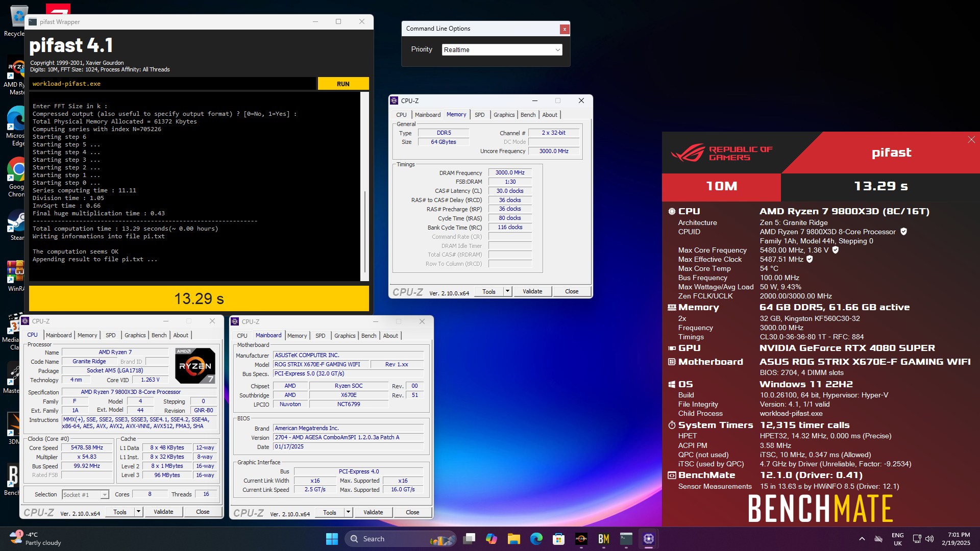Open Copilot from the taskbar
This screenshot has width=980, height=551.
point(492,539)
